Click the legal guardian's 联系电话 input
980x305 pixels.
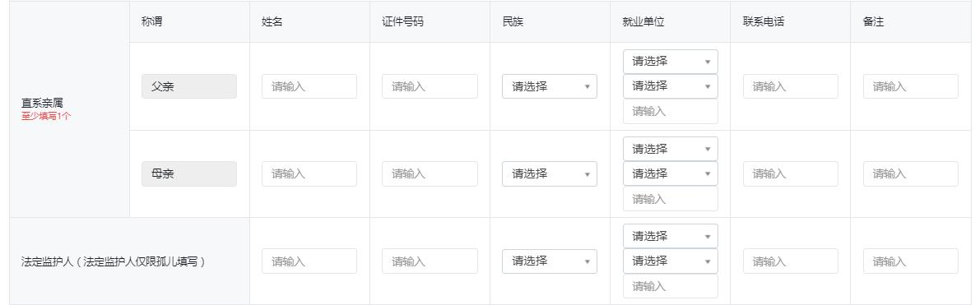pos(790,261)
